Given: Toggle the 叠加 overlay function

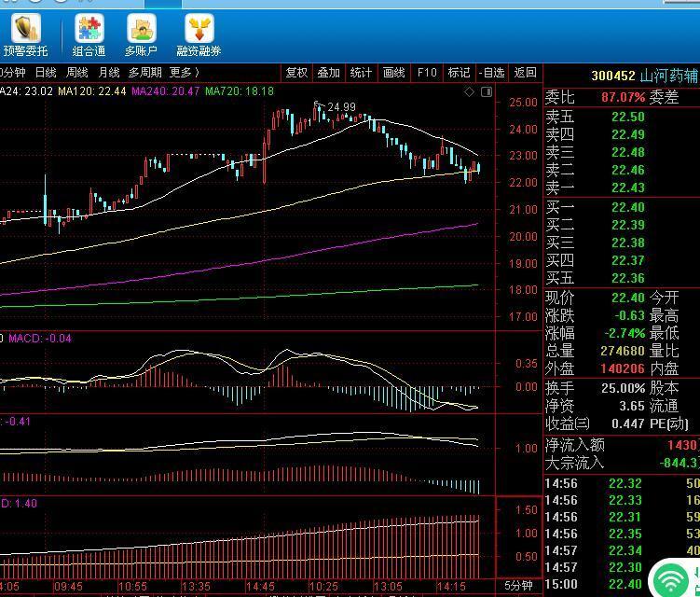Looking at the screenshot, I should click(328, 73).
